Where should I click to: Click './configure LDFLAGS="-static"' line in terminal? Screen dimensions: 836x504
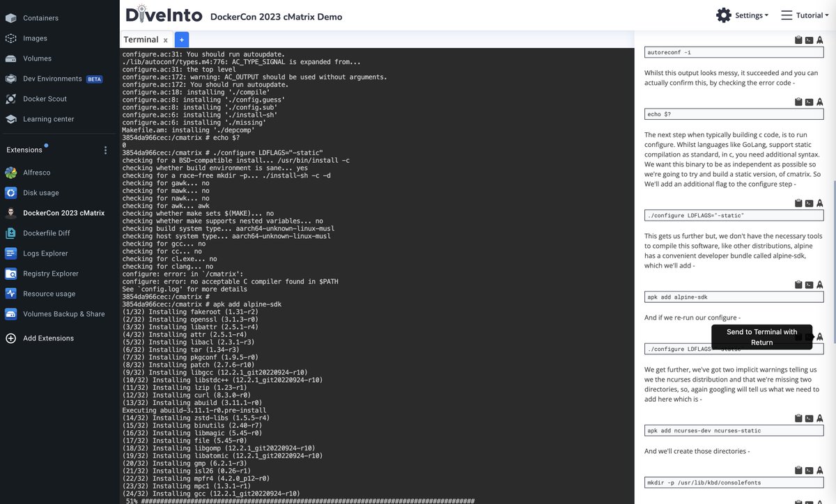pyautogui.click(x=222, y=152)
